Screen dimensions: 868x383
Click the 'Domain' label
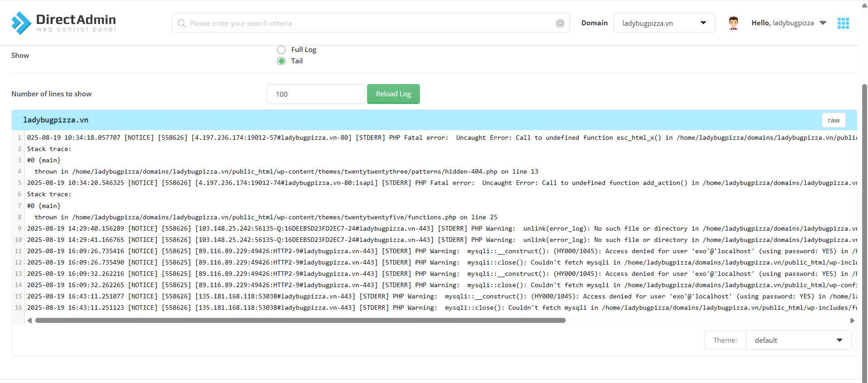(x=595, y=23)
